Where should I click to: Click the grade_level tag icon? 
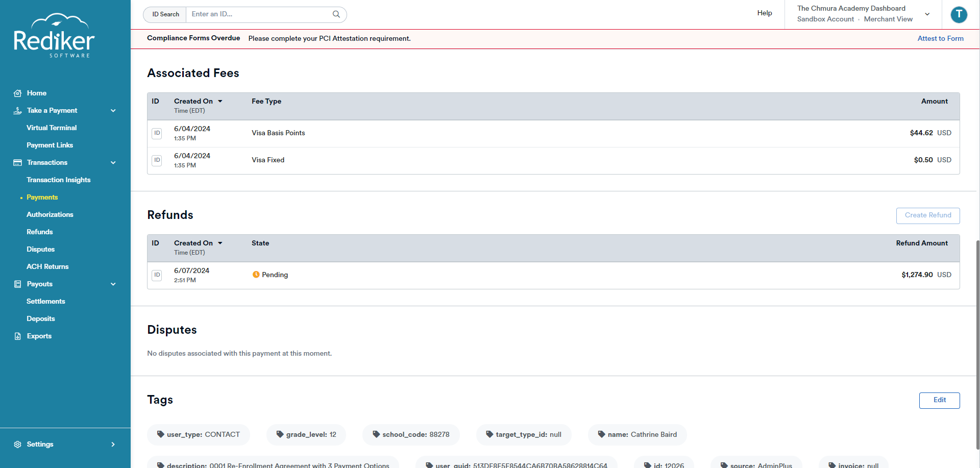click(280, 435)
